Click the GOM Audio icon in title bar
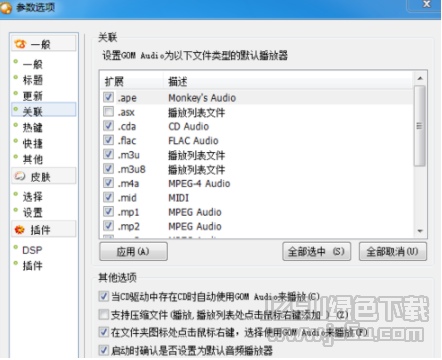 point(6,7)
